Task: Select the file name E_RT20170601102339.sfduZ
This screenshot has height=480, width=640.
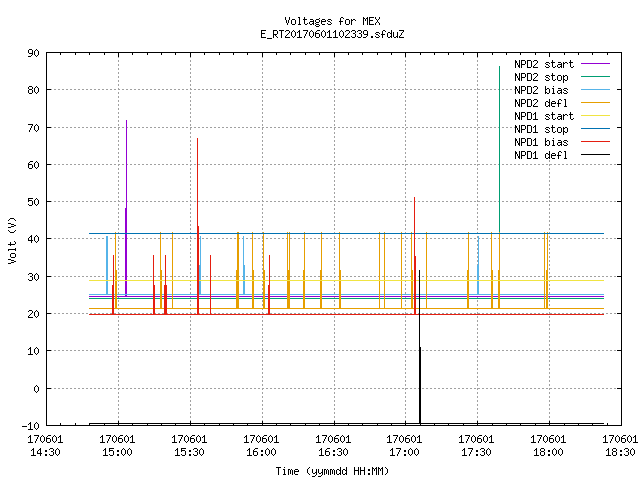Action: [x=332, y=34]
